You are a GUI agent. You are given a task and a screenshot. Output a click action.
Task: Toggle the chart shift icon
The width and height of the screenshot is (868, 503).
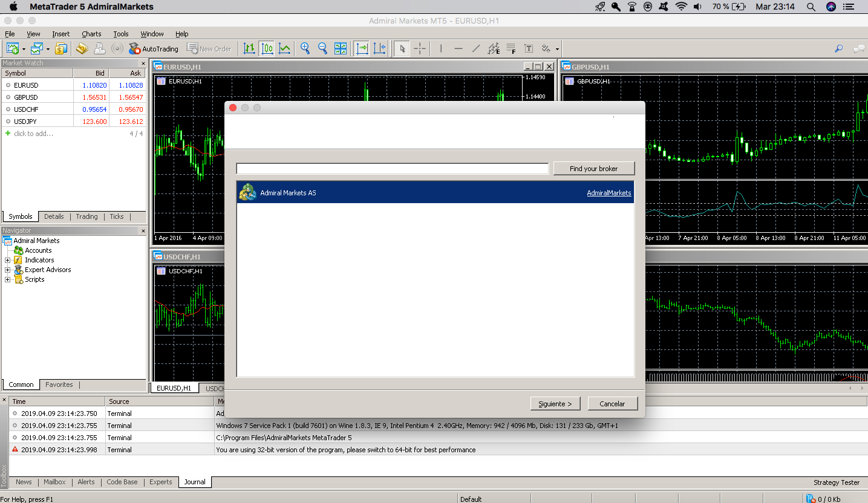click(x=379, y=49)
